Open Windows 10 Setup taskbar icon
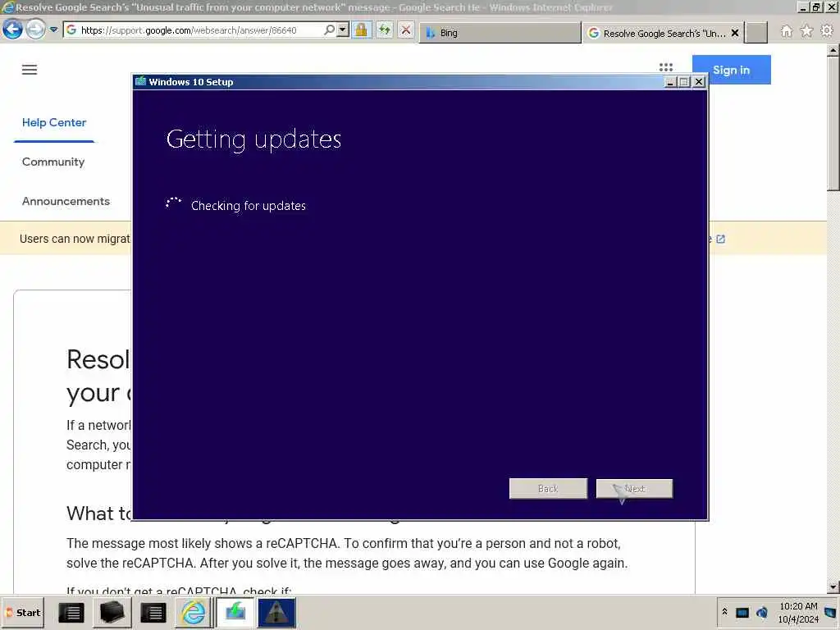Screen dimensions: 840x630 click(x=235, y=612)
